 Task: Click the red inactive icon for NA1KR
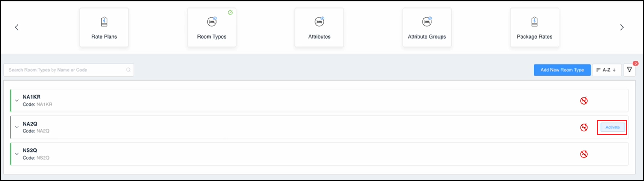point(584,100)
